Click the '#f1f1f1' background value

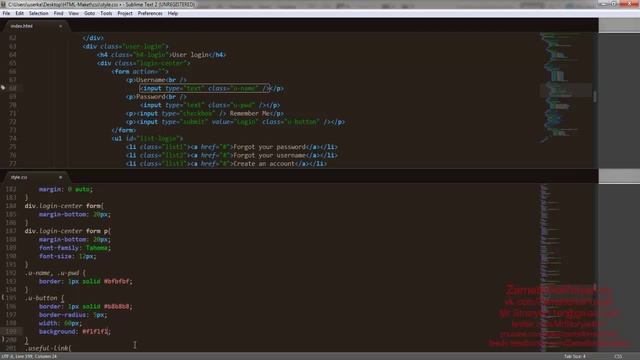coord(96,331)
